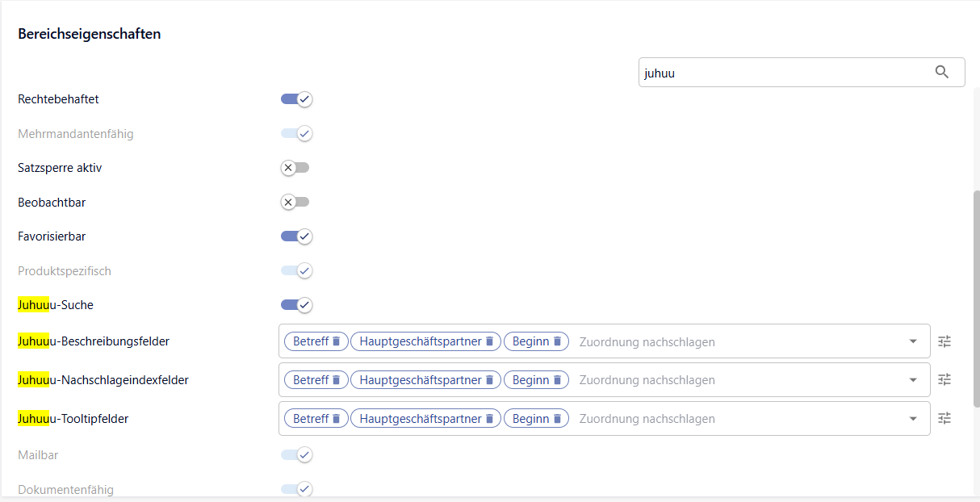Open settings icon for Juhuuu-Tooltipfelder

pos(944,419)
